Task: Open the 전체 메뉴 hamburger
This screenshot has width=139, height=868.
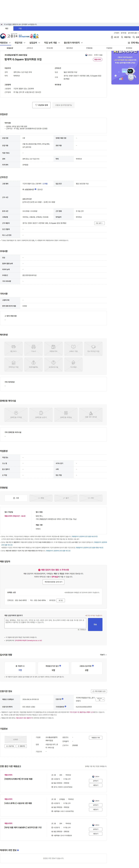Action: (133, 43)
